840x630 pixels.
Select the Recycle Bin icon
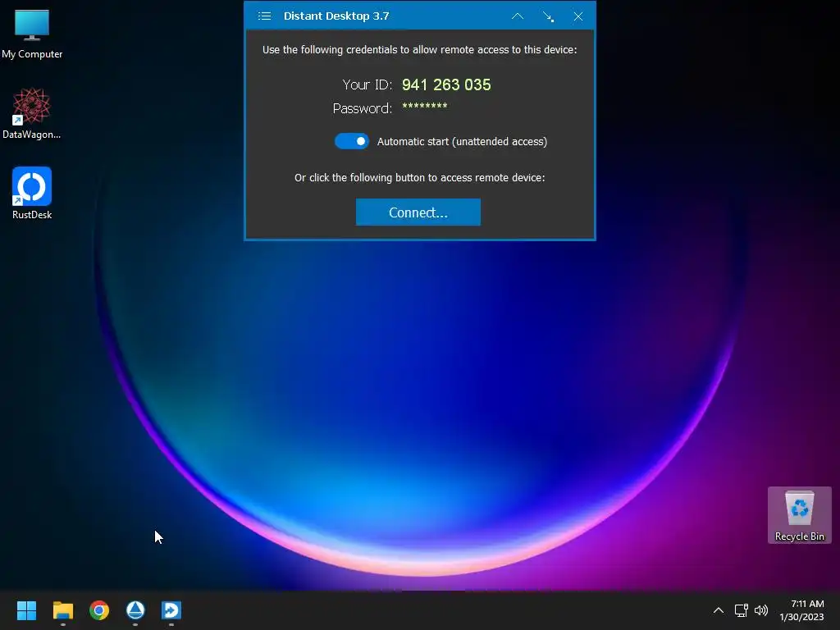click(x=799, y=515)
